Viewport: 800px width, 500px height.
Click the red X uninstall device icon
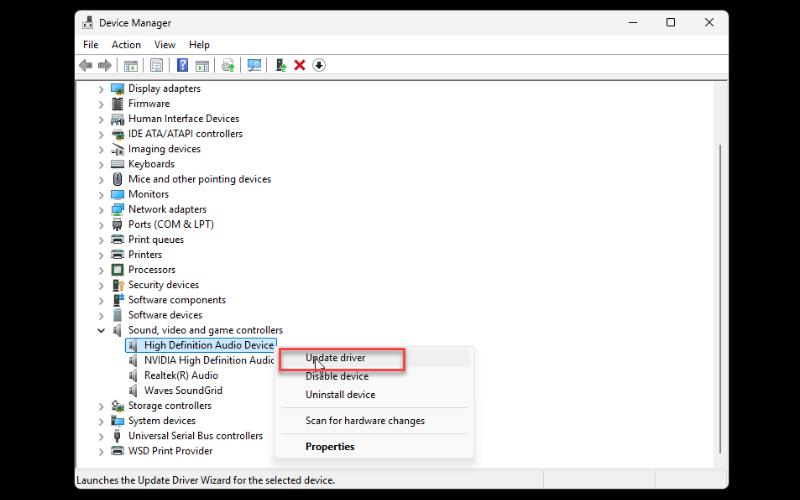point(299,65)
